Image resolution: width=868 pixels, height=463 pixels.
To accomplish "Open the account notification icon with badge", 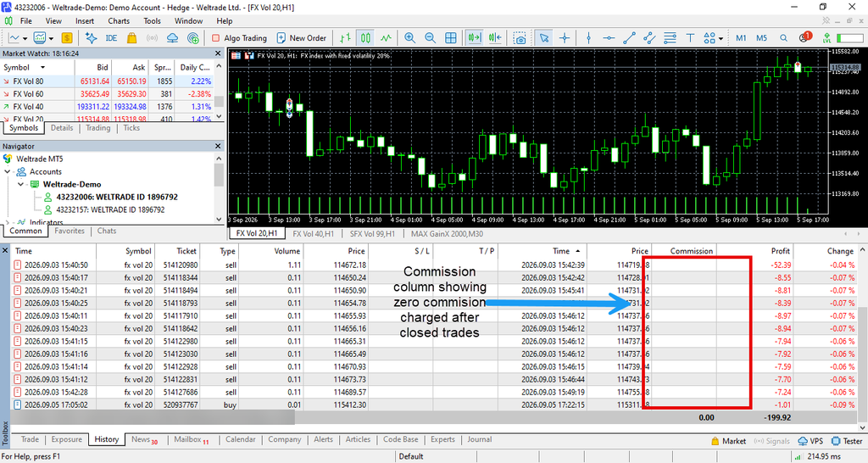I will (x=804, y=37).
